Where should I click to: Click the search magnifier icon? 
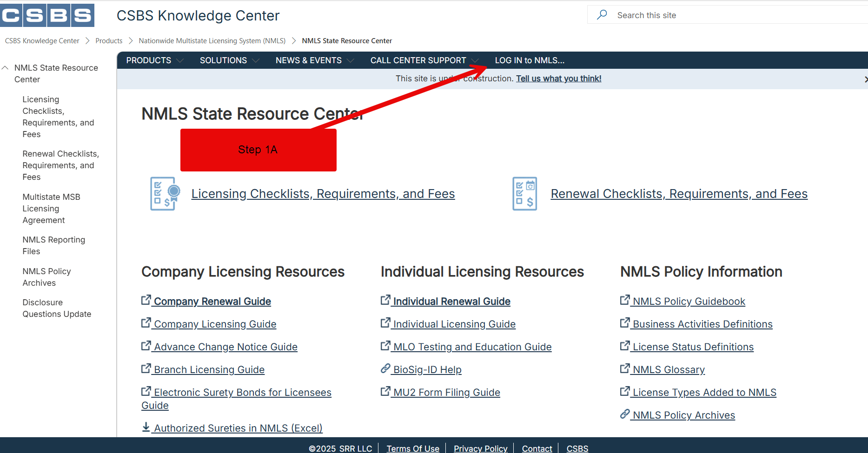coord(602,15)
